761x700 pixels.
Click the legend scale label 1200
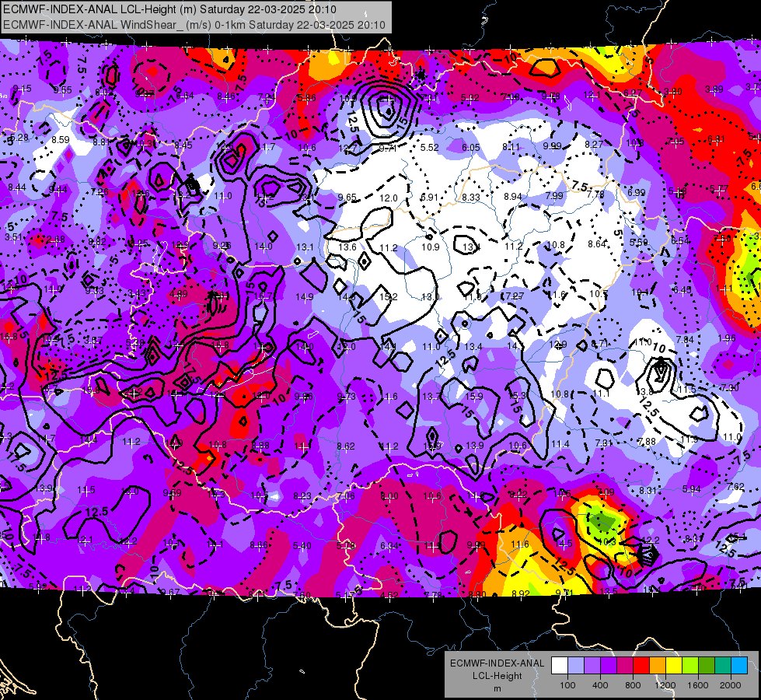(x=665, y=685)
